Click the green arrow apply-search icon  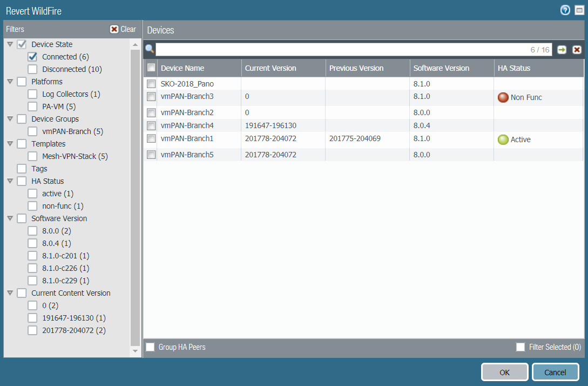tap(562, 50)
